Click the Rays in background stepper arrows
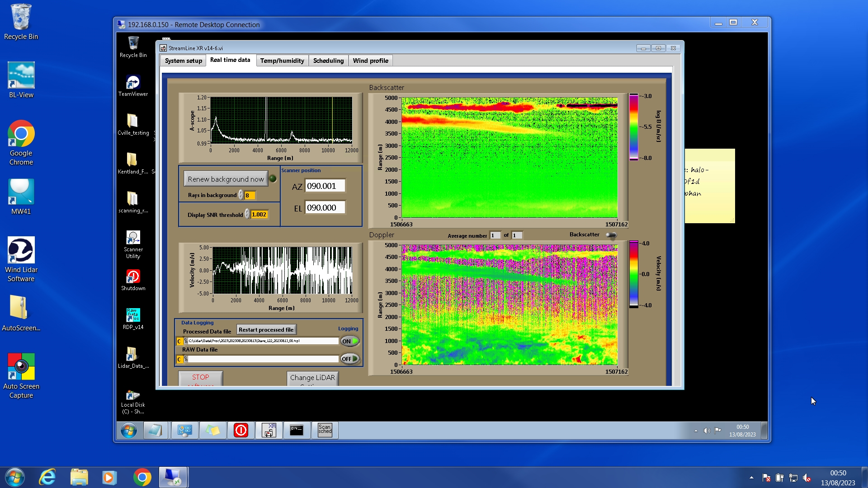The image size is (868, 488). click(241, 195)
